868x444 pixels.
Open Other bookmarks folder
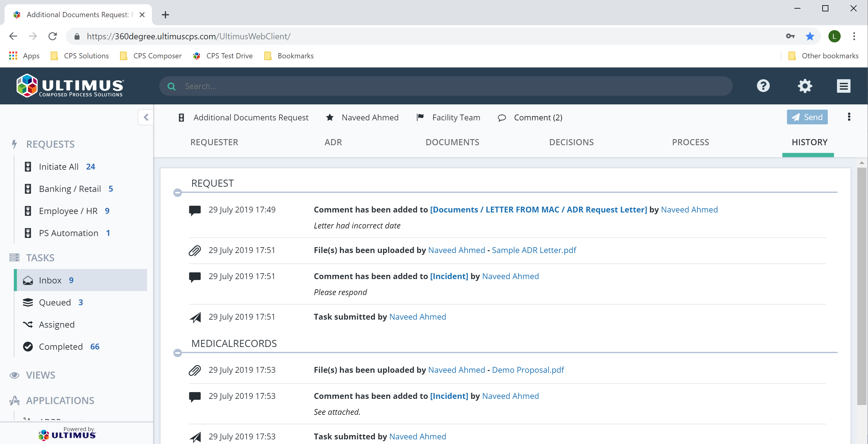click(823, 56)
